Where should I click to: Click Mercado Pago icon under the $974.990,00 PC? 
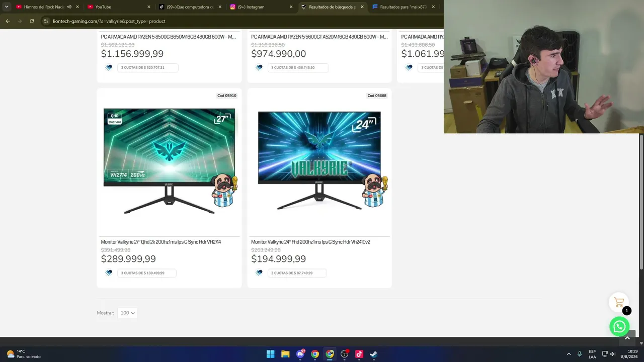[259, 67]
